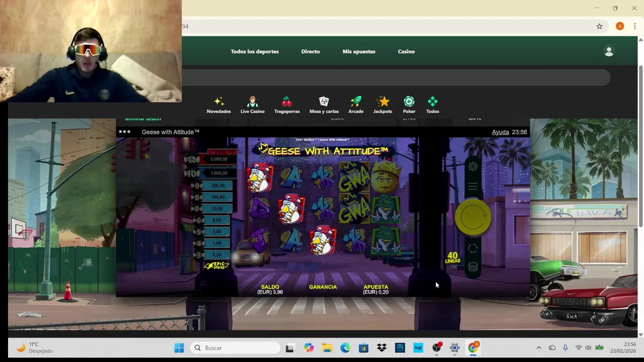Screen dimensions: 644x362
Task: Click the Ayuda help link
Action: pos(500,132)
